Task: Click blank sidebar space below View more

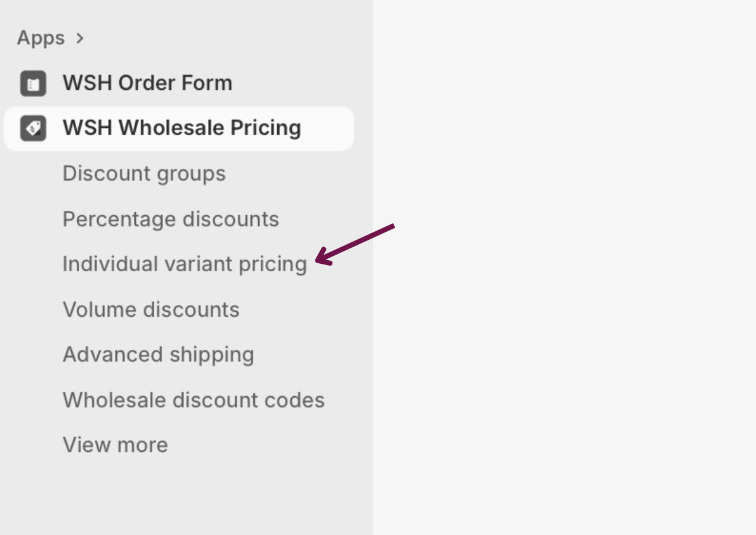Action: click(184, 498)
